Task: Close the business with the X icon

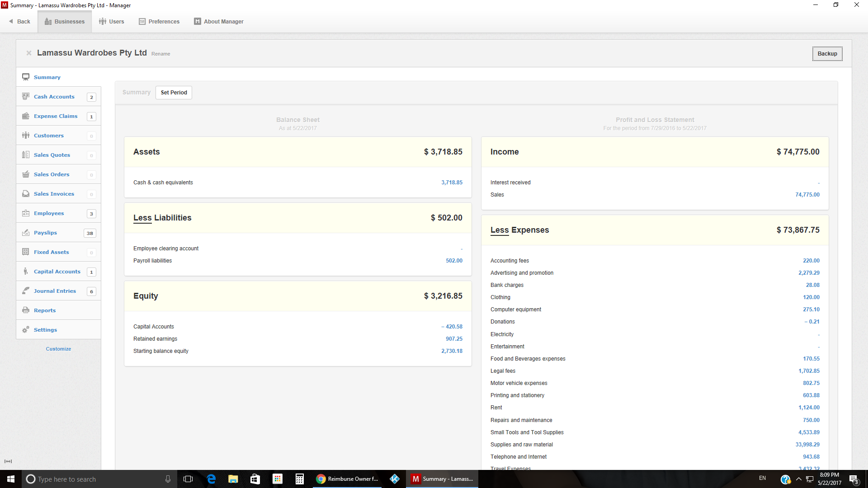Action: [x=29, y=53]
